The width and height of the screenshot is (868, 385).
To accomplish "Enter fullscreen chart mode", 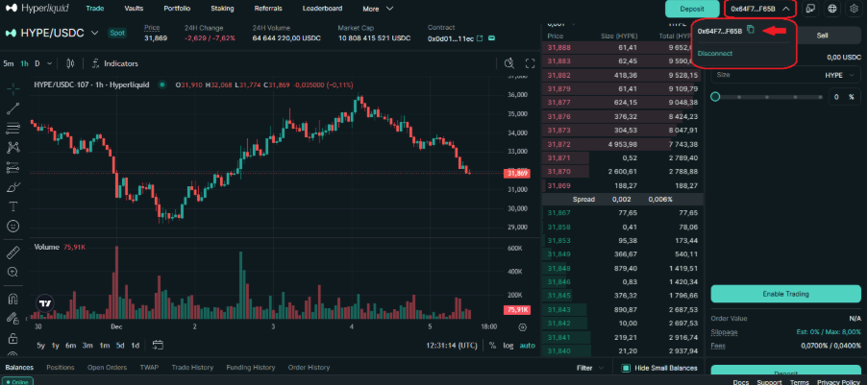I will pyautogui.click(x=530, y=63).
